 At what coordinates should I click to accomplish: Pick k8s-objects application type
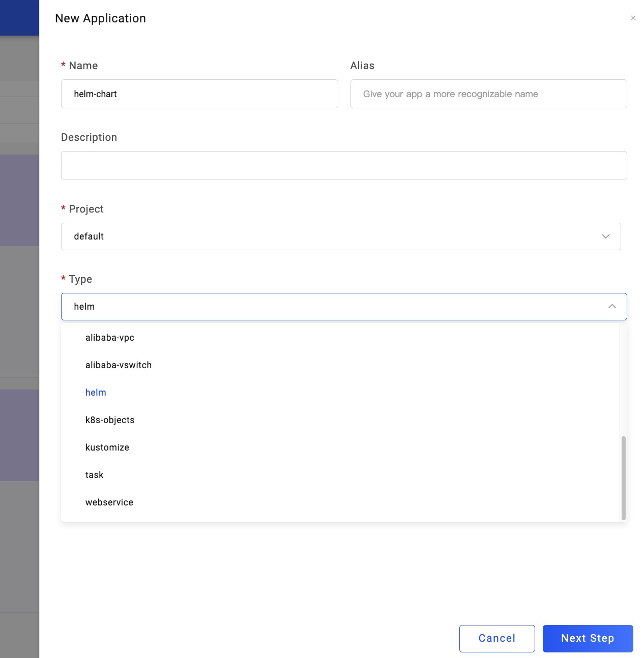pyautogui.click(x=110, y=420)
